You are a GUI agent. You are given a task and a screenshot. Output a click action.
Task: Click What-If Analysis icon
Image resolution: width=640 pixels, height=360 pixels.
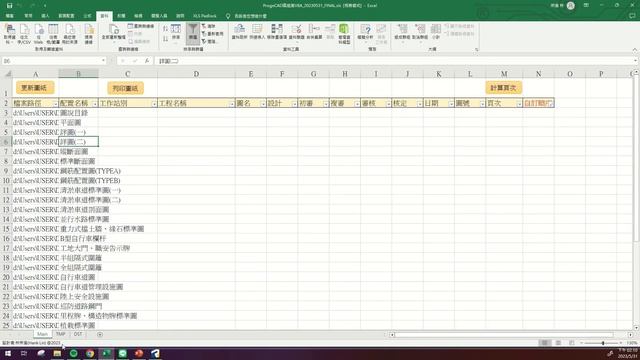click(x=365, y=32)
